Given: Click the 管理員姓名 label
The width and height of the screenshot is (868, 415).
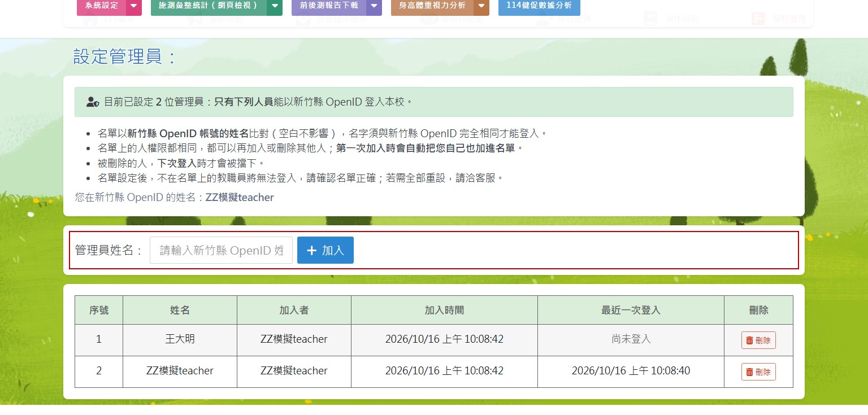Looking at the screenshot, I should click(x=109, y=250).
